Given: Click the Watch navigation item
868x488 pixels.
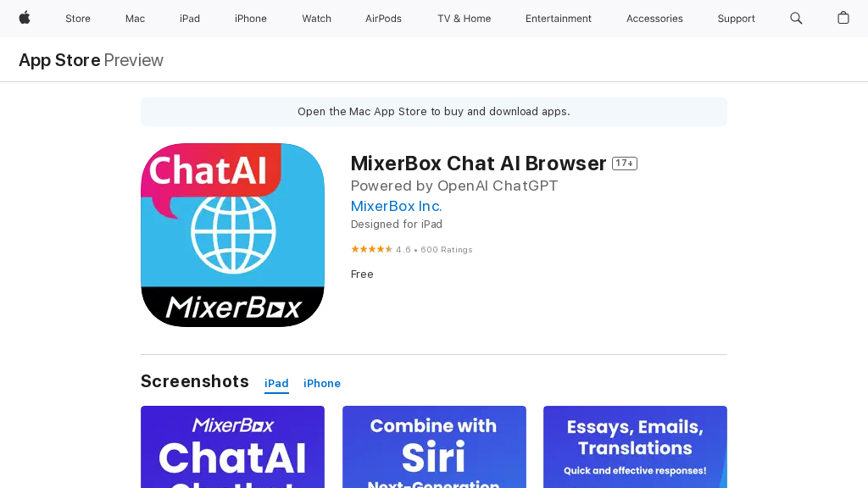Looking at the screenshot, I should [316, 18].
